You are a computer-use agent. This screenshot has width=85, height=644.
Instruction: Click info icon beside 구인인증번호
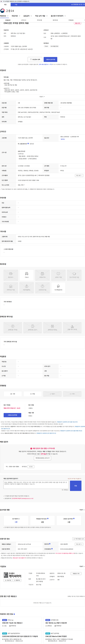click(x=52, y=549)
